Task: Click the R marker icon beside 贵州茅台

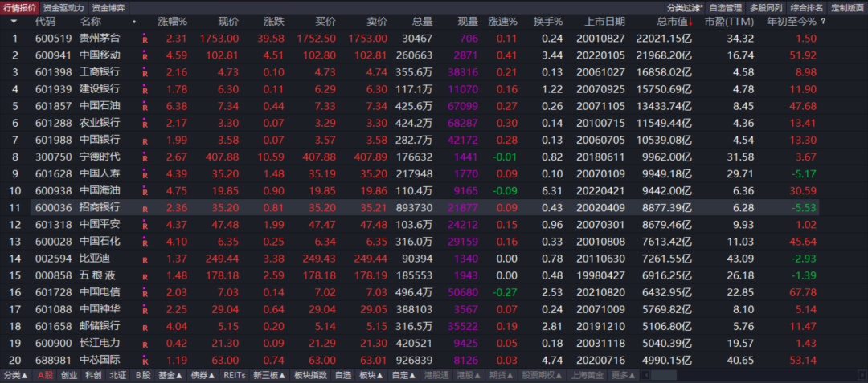Action: pyautogui.click(x=145, y=39)
